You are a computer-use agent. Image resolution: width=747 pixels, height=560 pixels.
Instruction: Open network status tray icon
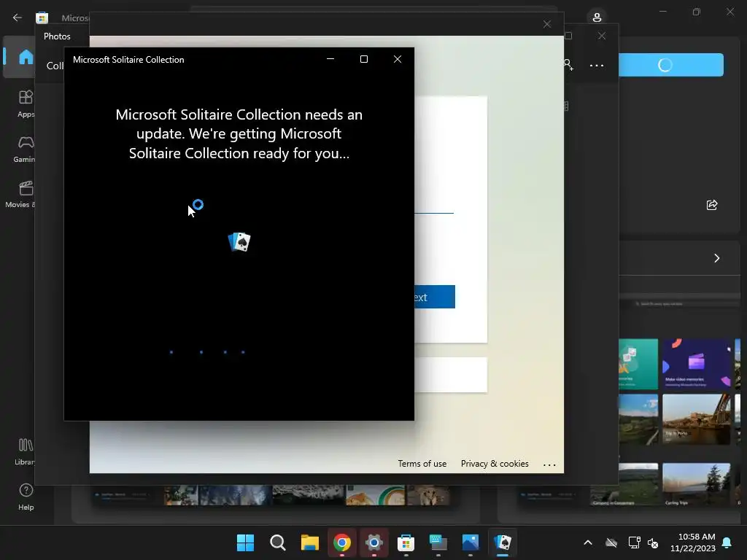click(634, 542)
